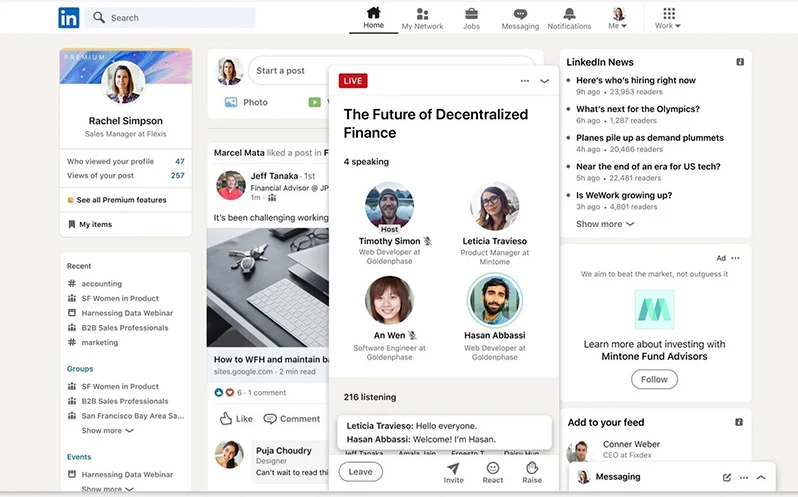Open the Work apps grid menu

point(668,19)
